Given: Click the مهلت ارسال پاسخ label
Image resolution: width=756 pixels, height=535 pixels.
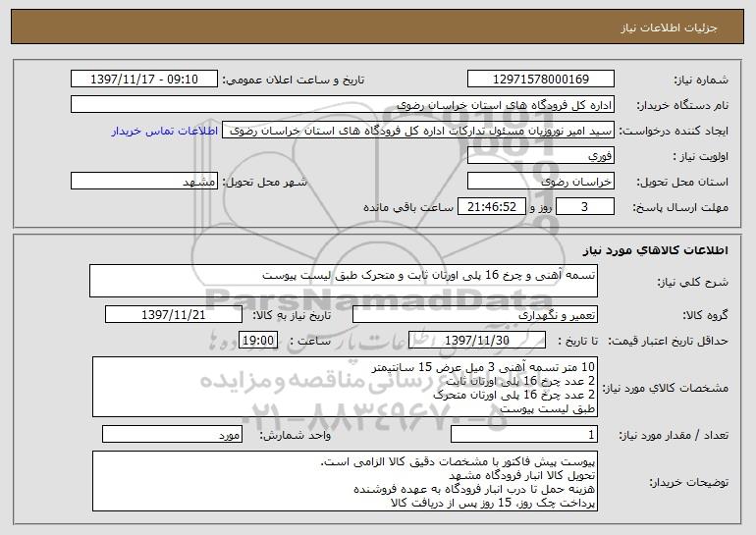Looking at the screenshot, I should pyautogui.click(x=679, y=207).
